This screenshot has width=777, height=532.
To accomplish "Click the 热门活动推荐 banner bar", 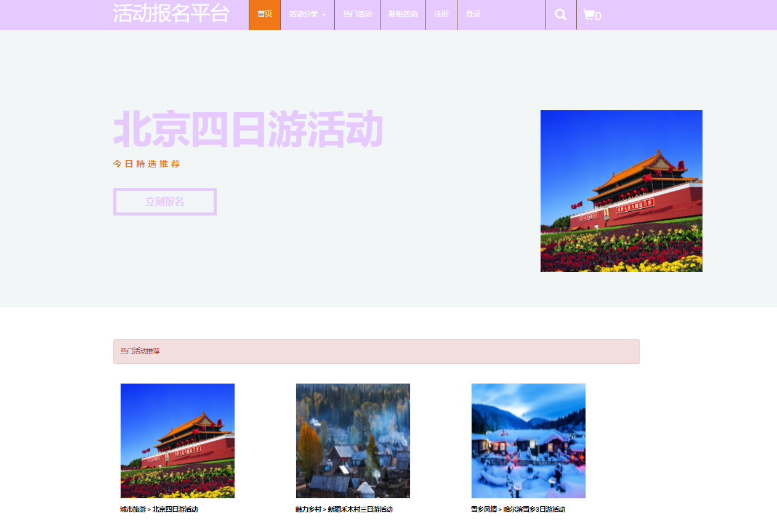I will click(x=376, y=351).
